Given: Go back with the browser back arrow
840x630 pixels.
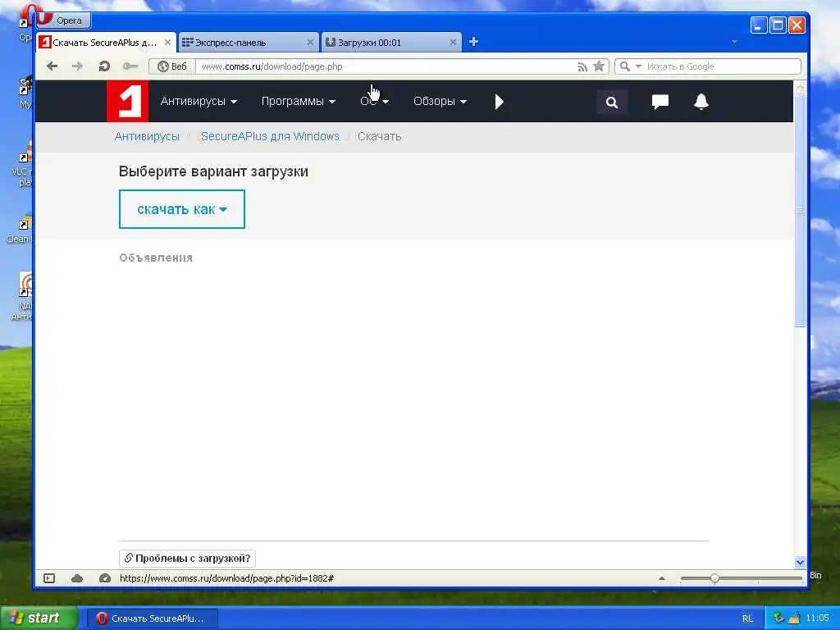Looking at the screenshot, I should pyautogui.click(x=52, y=66).
